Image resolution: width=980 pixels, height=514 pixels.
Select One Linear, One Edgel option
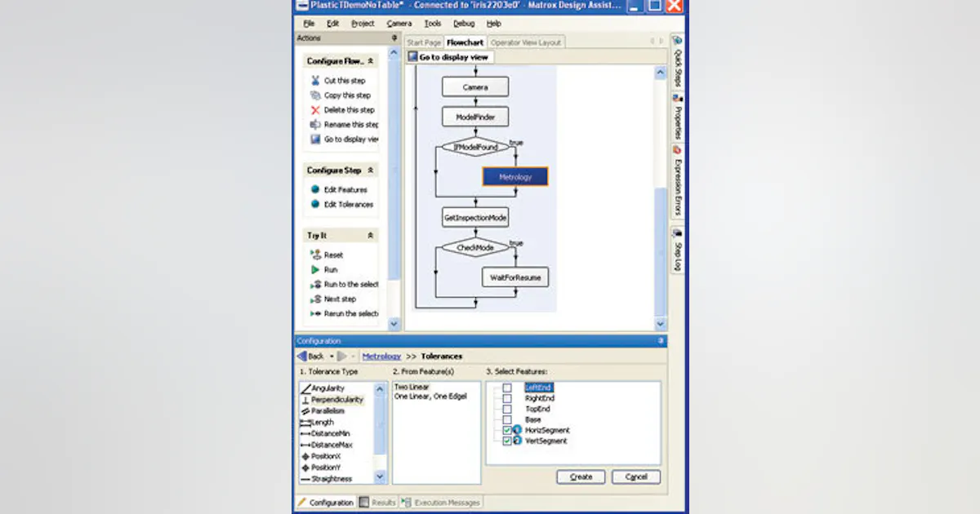click(430, 397)
